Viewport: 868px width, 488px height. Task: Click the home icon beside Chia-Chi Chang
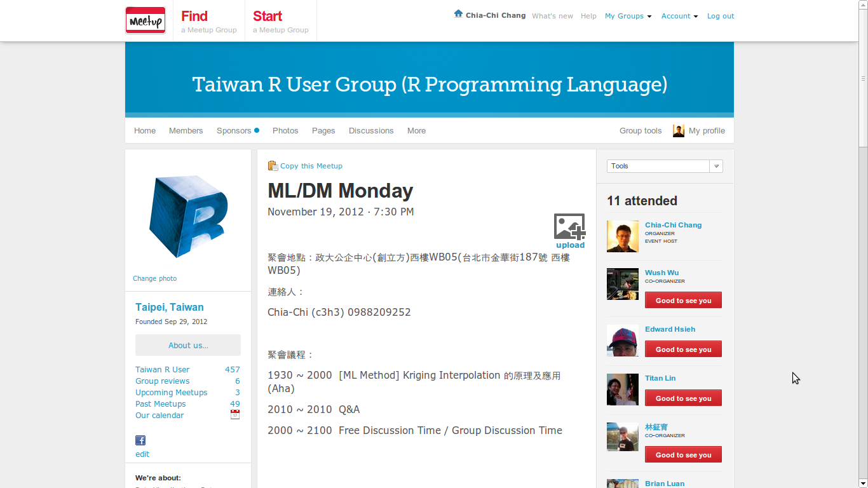pos(458,13)
